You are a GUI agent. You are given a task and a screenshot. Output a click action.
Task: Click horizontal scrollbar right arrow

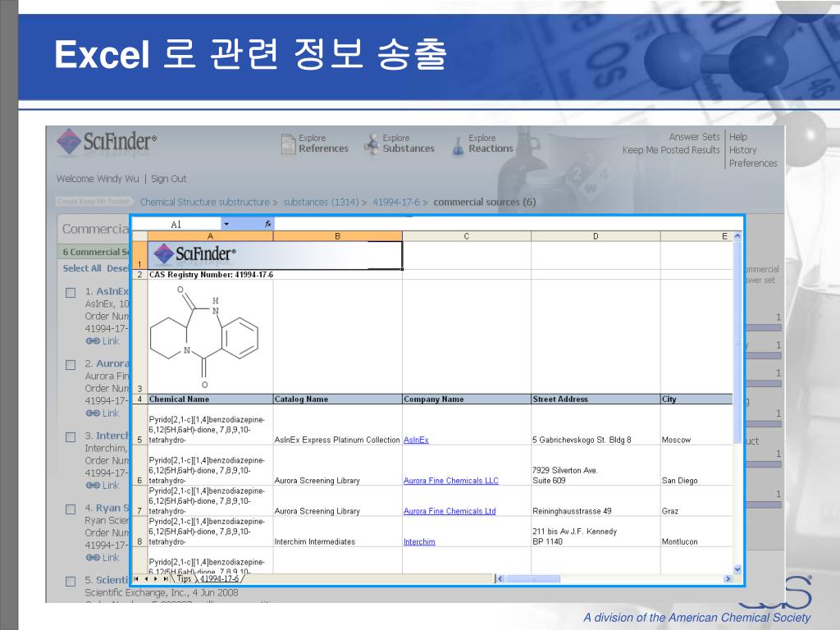click(728, 578)
